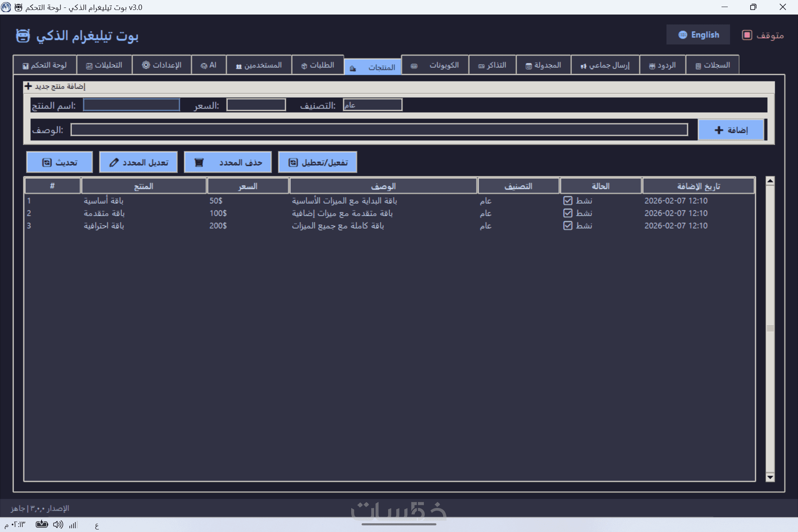Screen dimensions: 798x532
Task: Toggle active checkbox for باقة متقدمة
Action: click(x=568, y=213)
